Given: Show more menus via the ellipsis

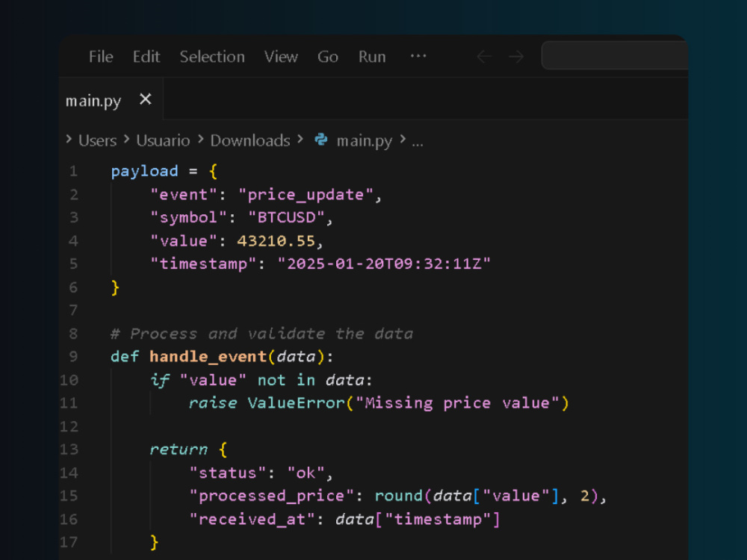Looking at the screenshot, I should click(x=418, y=56).
